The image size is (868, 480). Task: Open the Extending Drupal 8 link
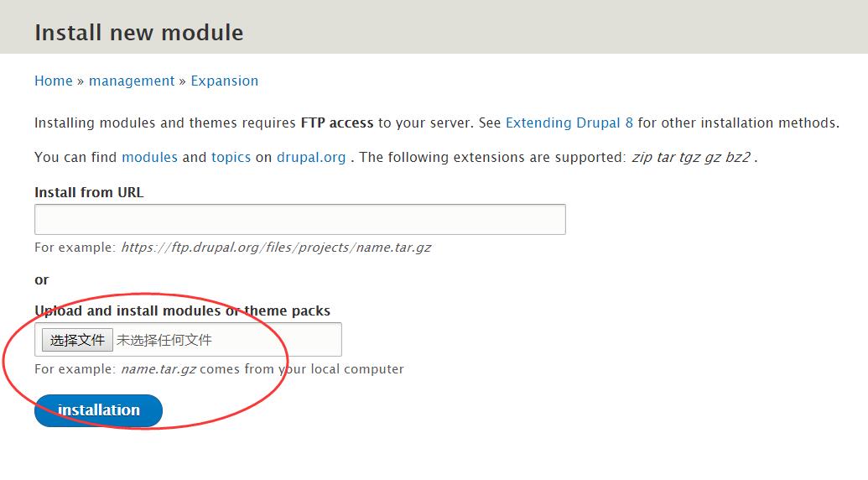pos(569,123)
